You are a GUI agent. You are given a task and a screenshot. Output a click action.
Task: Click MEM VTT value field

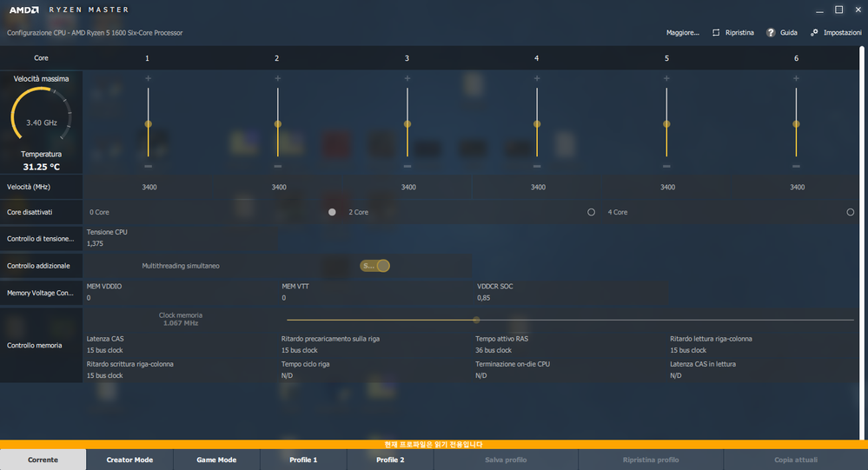(284, 298)
